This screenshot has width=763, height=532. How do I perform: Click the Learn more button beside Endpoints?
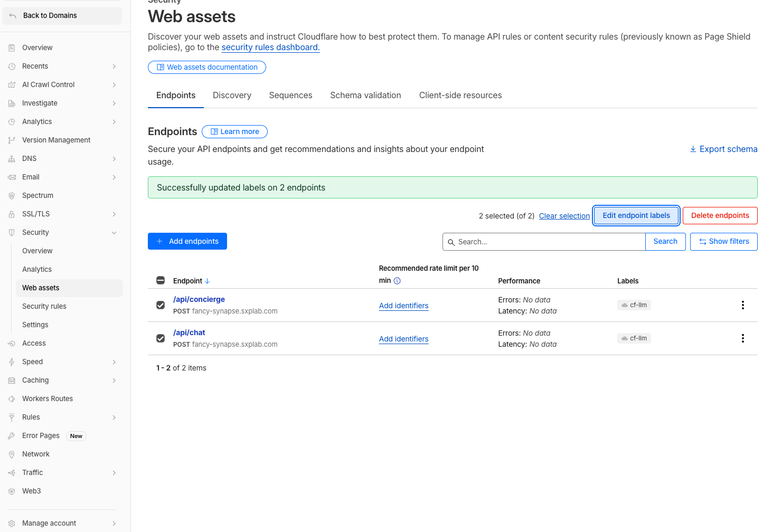[x=234, y=132]
